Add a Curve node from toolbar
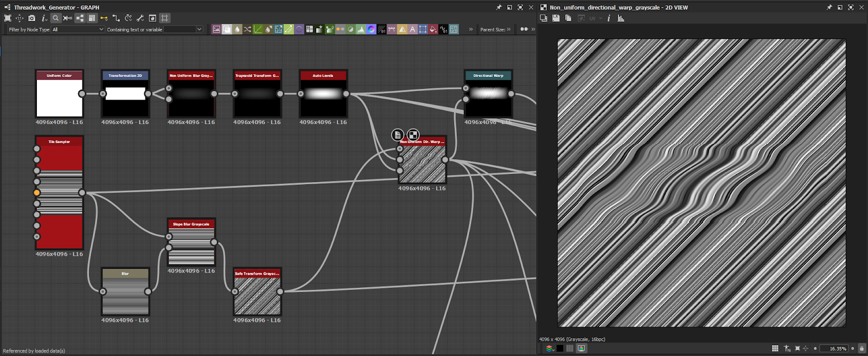 click(x=258, y=29)
